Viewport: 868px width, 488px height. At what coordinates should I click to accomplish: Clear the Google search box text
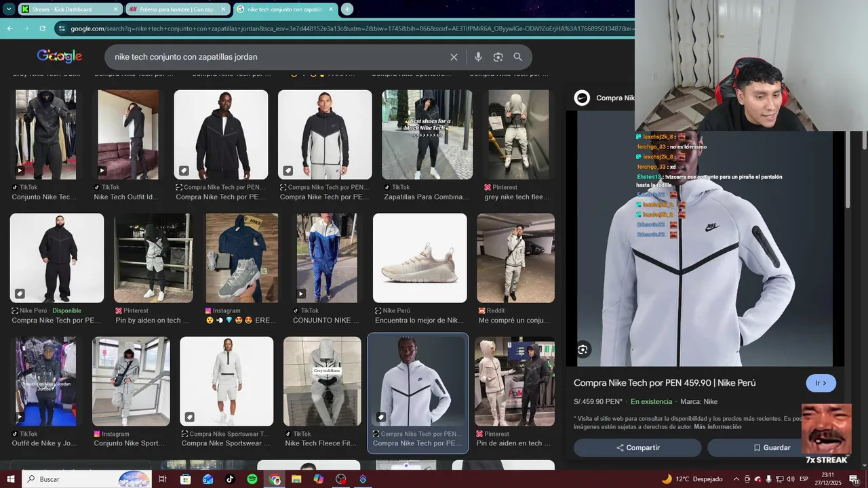(x=454, y=57)
